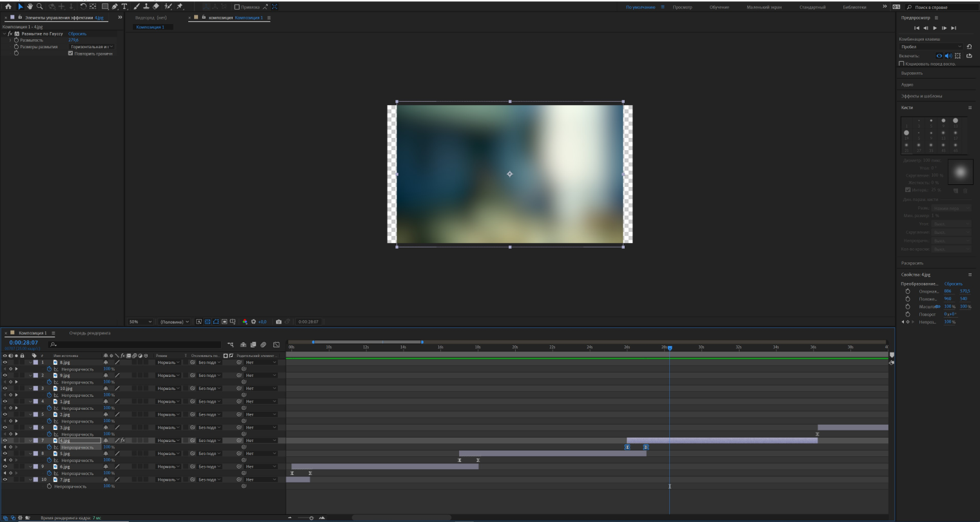The height and width of the screenshot is (522, 980).
Task: Open the Пробел shortcut dropdown
Action: click(x=931, y=46)
